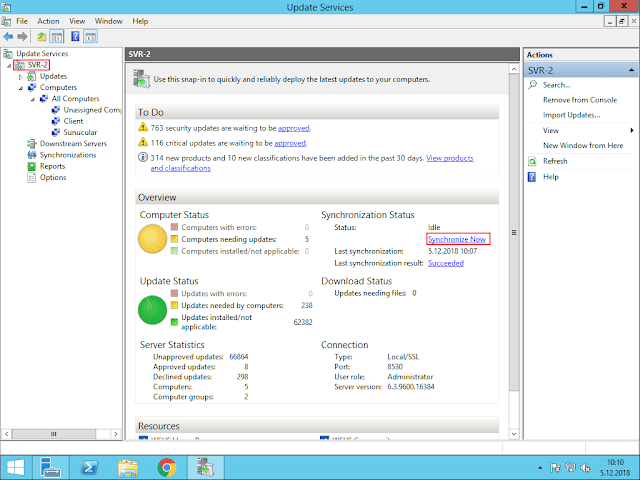Image resolution: width=640 pixels, height=480 pixels.
Task: Open the Options node
Action: click(53, 178)
